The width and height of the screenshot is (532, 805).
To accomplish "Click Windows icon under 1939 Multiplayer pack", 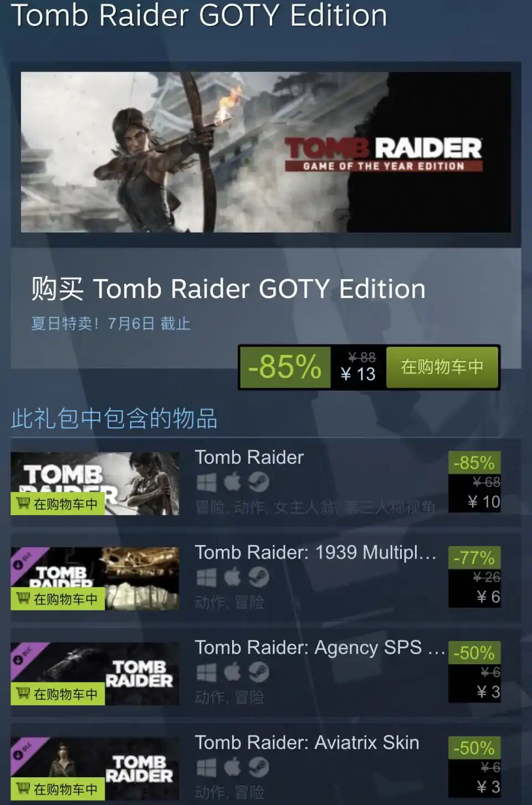I will coord(206,577).
